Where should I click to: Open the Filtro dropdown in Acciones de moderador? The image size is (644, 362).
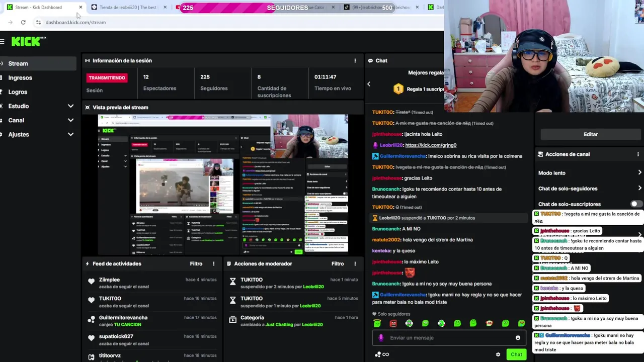click(338, 263)
